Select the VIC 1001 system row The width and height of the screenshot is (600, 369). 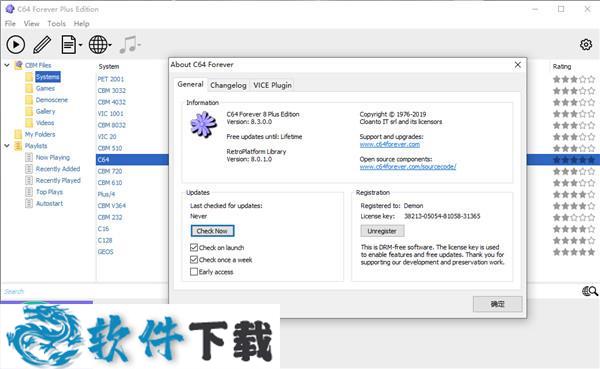point(110,113)
